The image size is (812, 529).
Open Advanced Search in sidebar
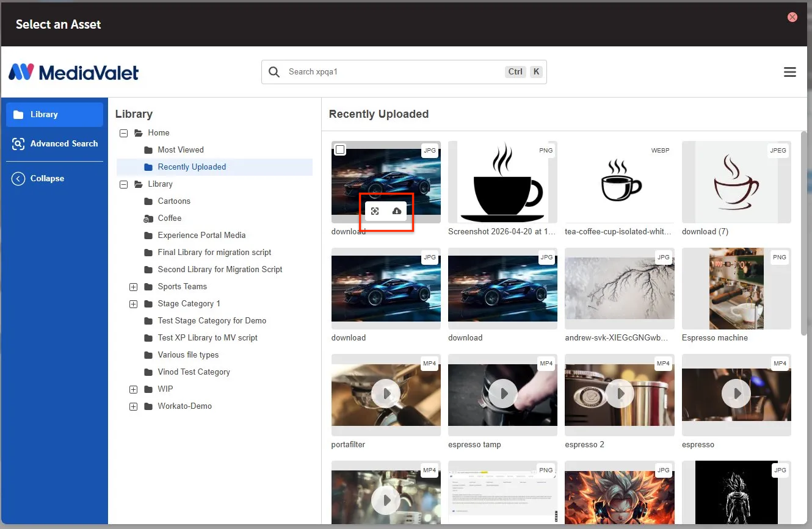[54, 144]
